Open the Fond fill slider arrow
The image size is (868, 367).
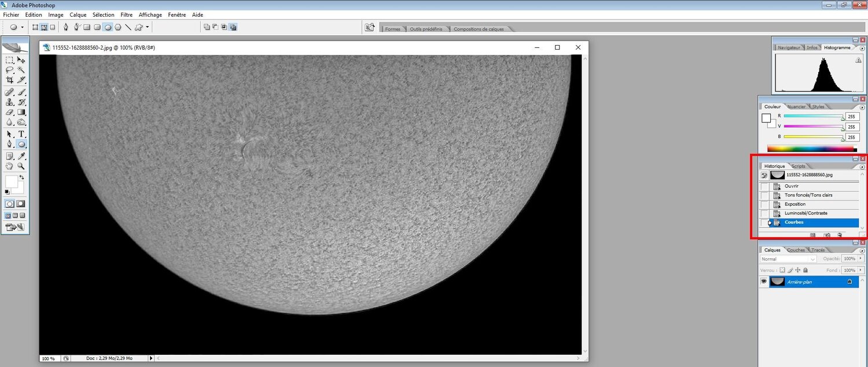point(860,270)
